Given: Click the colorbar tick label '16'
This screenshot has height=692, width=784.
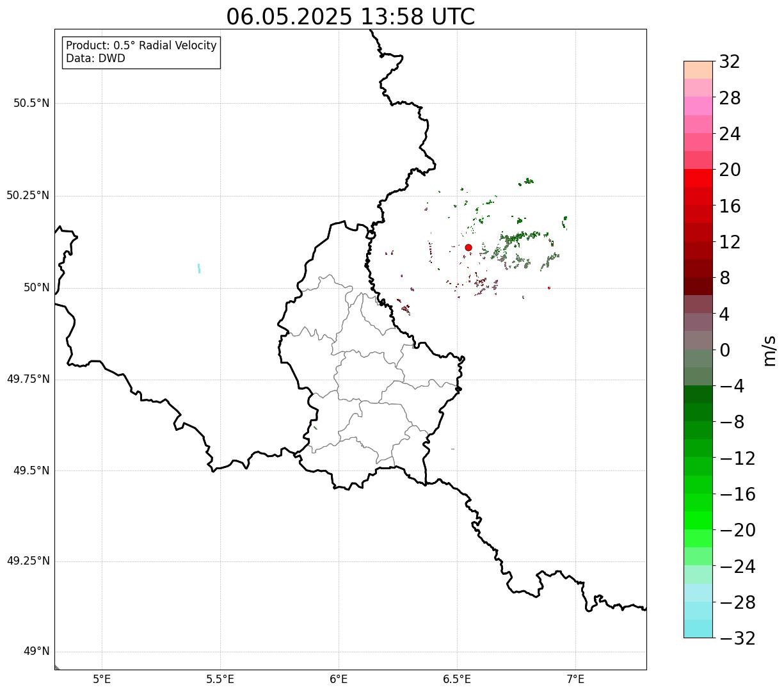Looking at the screenshot, I should click(x=730, y=206).
